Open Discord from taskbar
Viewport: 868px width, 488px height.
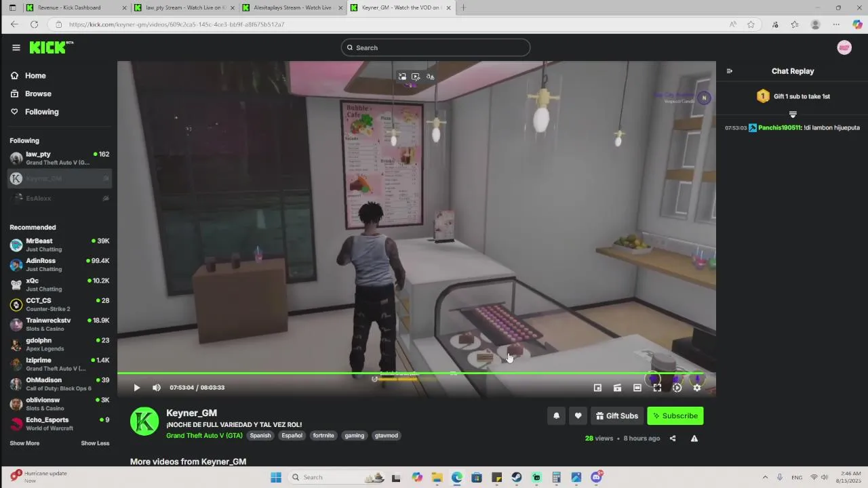[596, 477]
